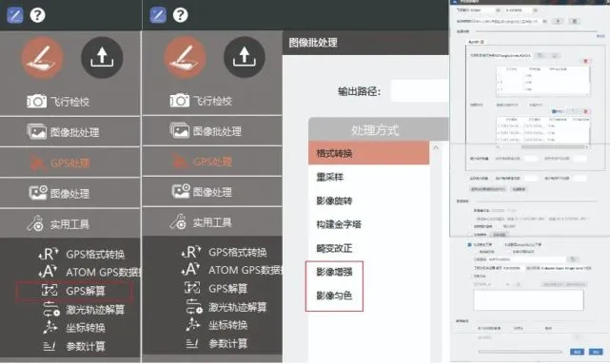Image resolution: width=610 pixels, height=364 pixels.
Task: Select 参数计算 in the middle panel
Action: [x=228, y=343]
